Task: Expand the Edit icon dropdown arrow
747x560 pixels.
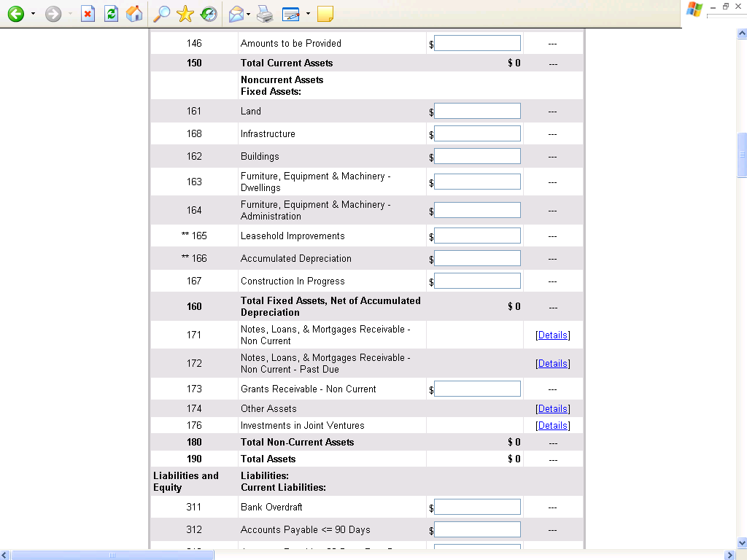Action: click(308, 14)
